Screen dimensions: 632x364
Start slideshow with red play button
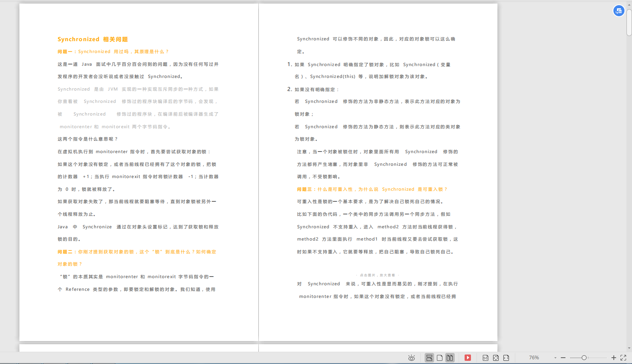click(468, 358)
